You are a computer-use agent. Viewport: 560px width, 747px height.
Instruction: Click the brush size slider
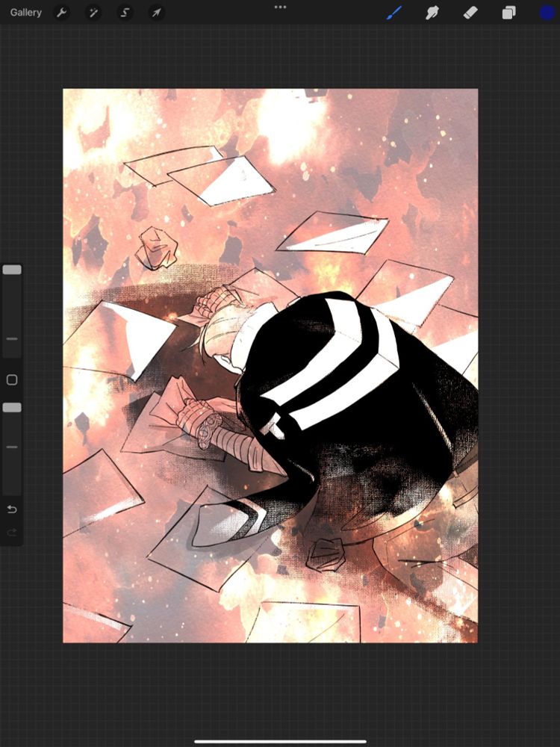(12, 310)
